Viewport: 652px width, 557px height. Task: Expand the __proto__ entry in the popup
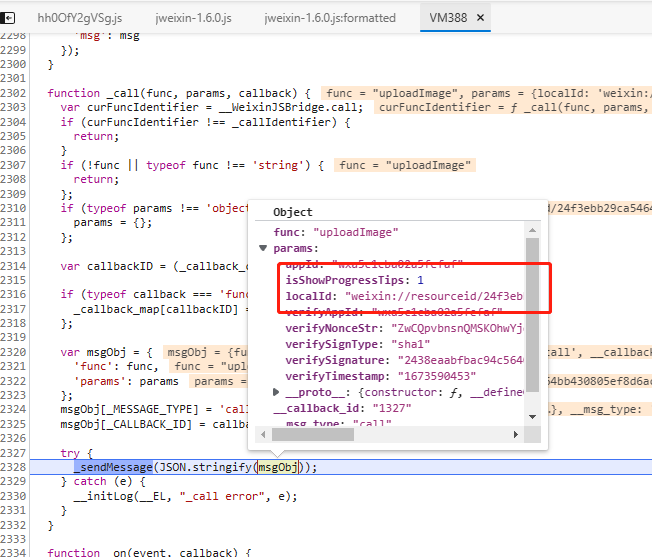point(276,392)
